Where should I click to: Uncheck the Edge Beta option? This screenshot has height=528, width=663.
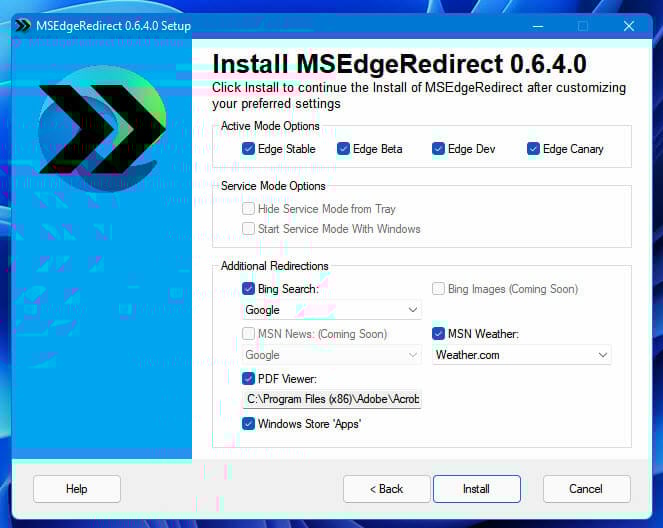click(x=343, y=149)
